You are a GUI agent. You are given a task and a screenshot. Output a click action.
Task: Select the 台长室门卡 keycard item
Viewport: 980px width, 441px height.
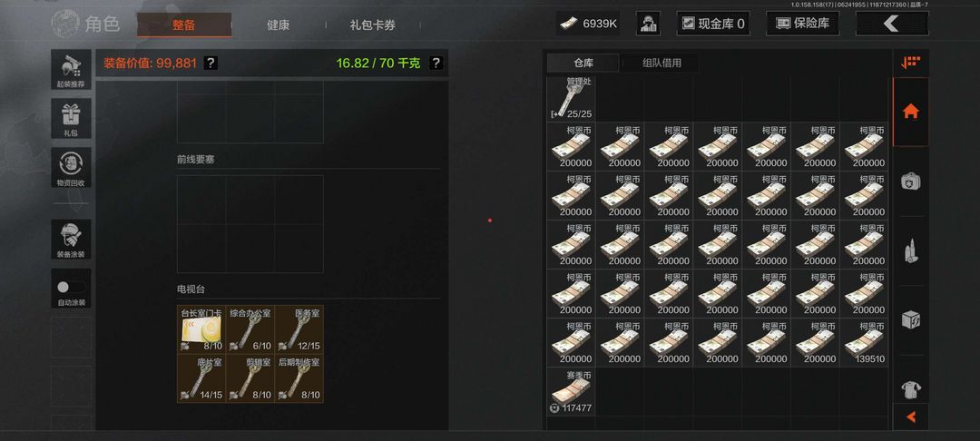pos(201,329)
